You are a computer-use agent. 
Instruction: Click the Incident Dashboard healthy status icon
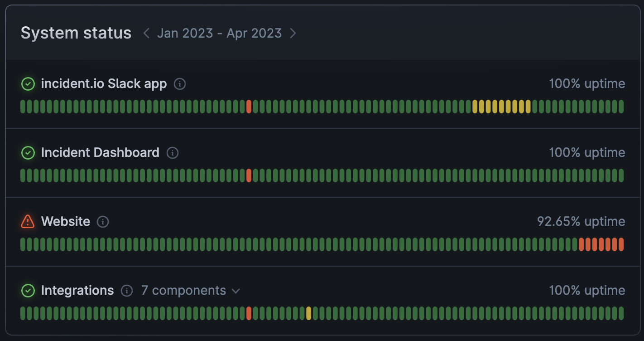click(28, 153)
